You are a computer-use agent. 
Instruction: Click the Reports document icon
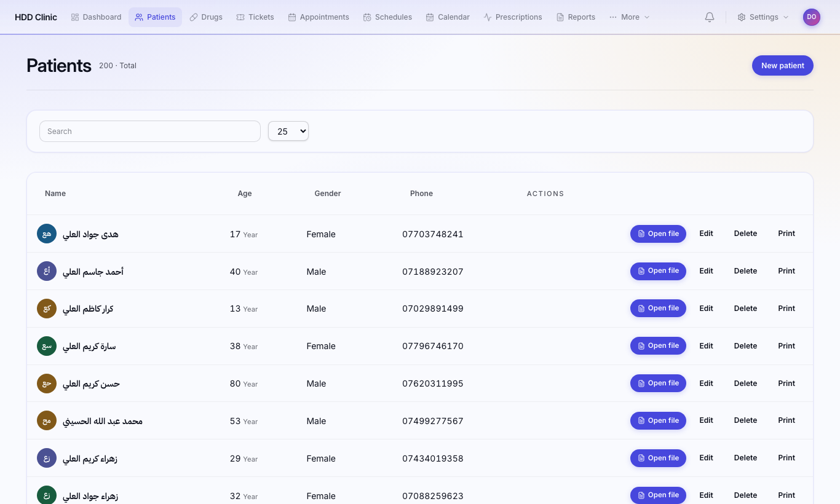point(560,17)
